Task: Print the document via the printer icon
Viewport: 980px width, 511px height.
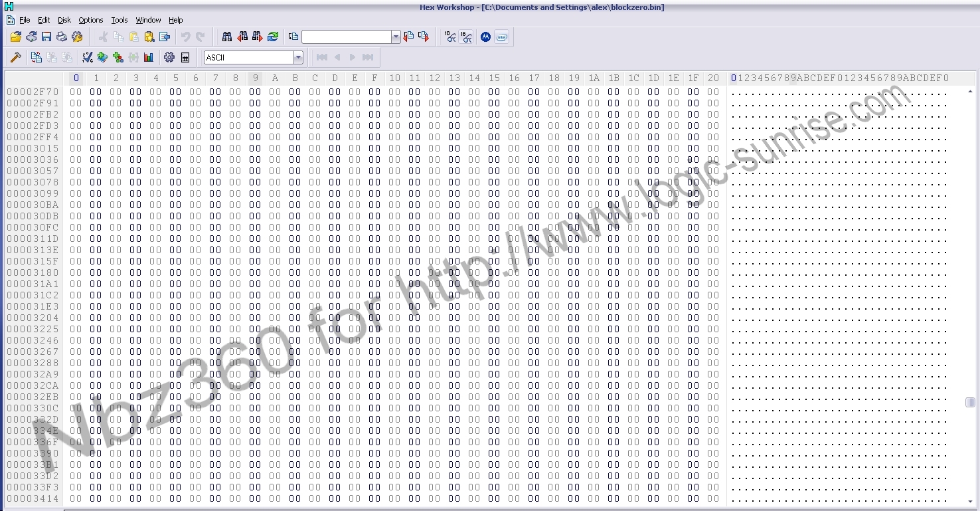Action: [x=62, y=37]
